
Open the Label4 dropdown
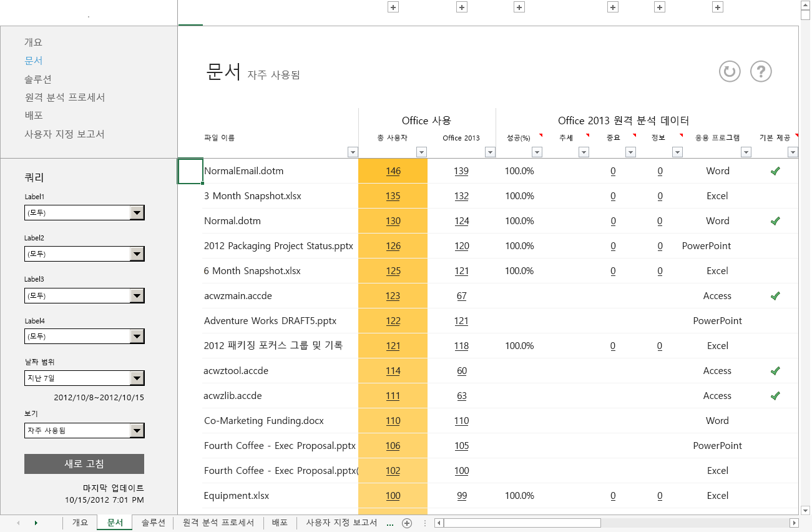point(137,337)
